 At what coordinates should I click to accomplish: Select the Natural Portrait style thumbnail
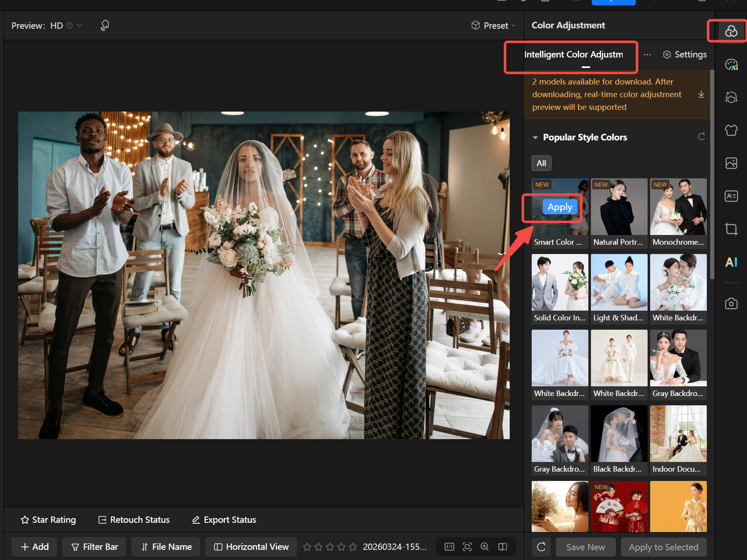619,207
